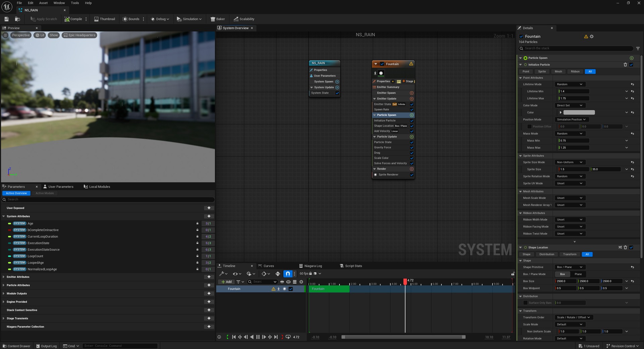Click the Save asset icon in toolbar
This screenshot has width=644, height=349.
pyautogui.click(x=6, y=19)
